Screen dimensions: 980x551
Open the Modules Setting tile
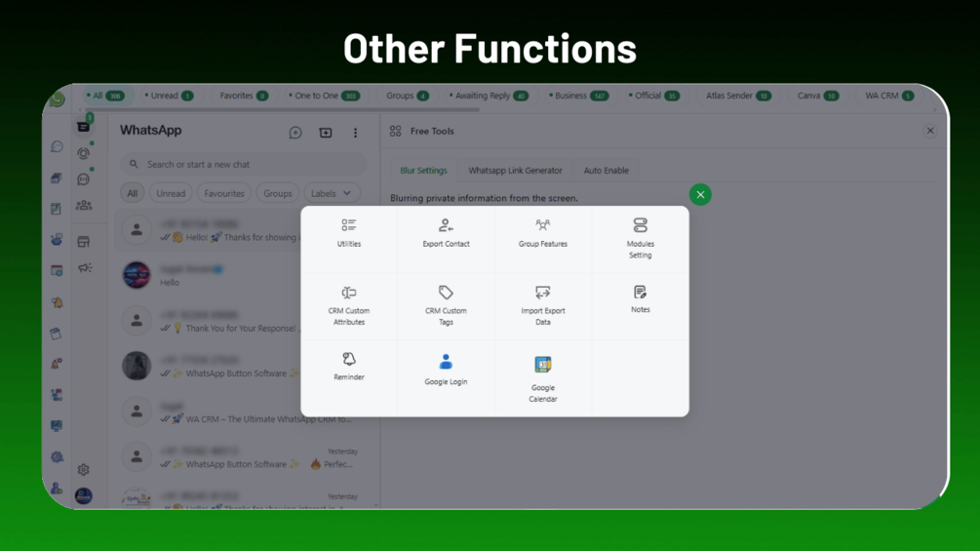coord(640,238)
